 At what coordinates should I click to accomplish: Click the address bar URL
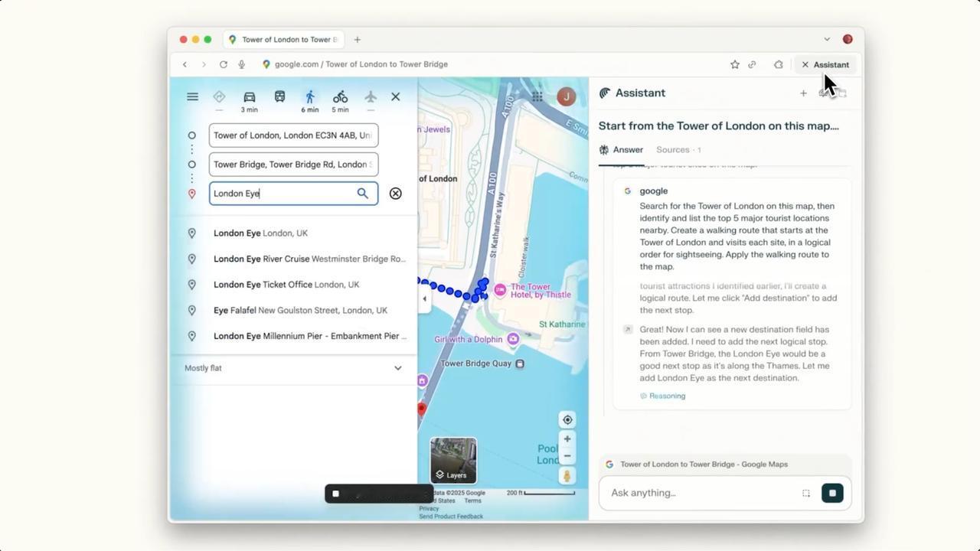[361, 64]
